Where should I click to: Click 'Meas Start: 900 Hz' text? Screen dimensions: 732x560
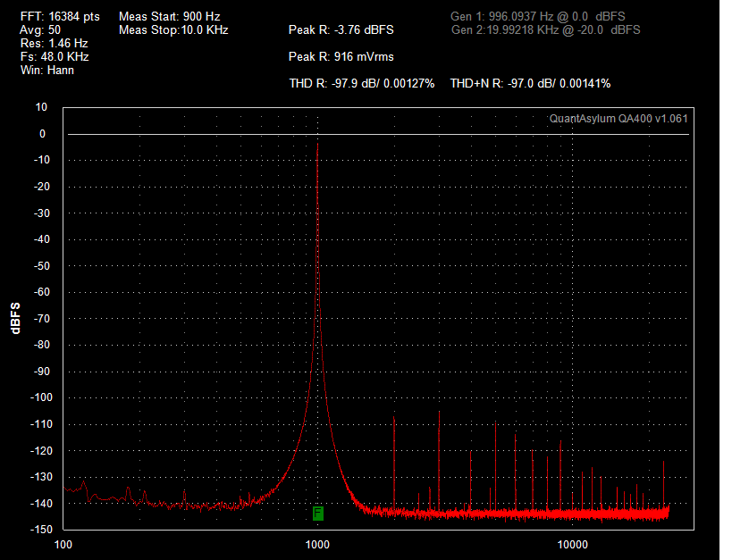point(169,16)
